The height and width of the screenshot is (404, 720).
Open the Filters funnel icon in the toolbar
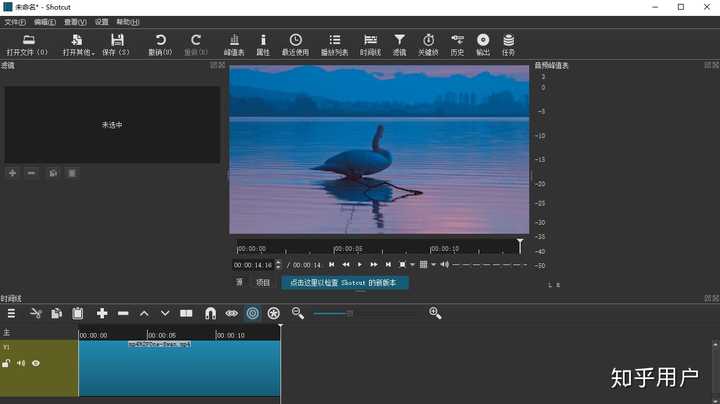[399, 45]
